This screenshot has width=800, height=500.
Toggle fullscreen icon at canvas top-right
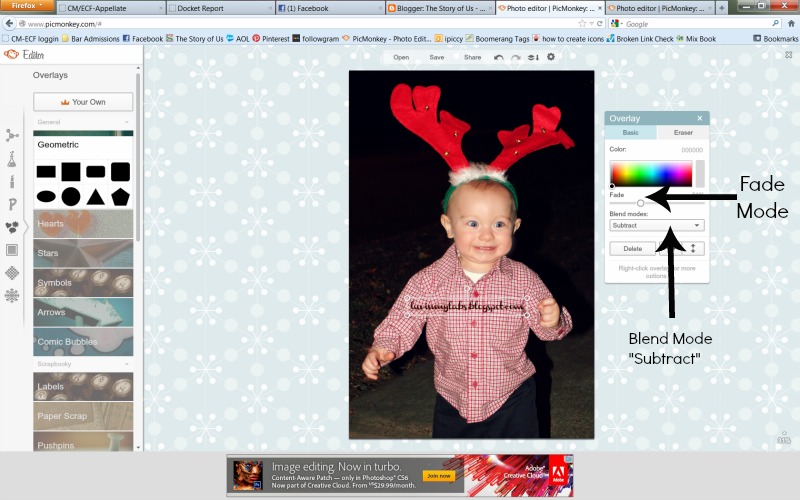(788, 55)
